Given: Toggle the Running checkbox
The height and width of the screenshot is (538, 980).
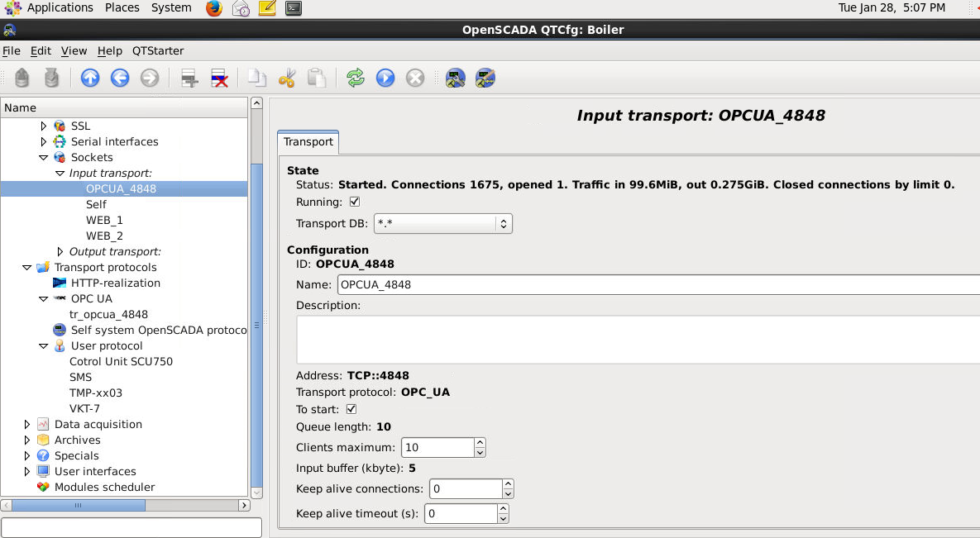Looking at the screenshot, I should pyautogui.click(x=355, y=202).
